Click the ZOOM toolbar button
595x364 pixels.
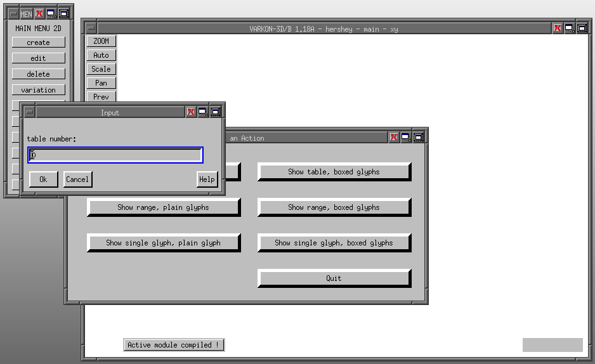tap(101, 41)
